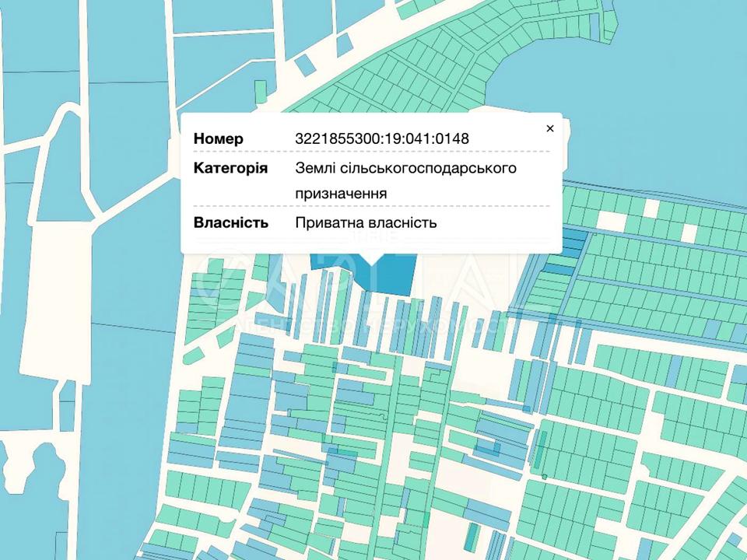Select dark blue parcels right of popup's bottom corner
This screenshot has width=747, height=560.
coord(572,243)
